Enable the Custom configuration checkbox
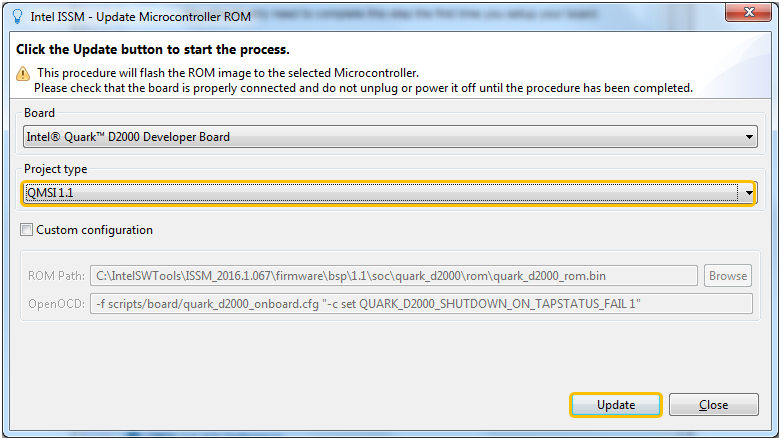This screenshot has height=440, width=782. pyautogui.click(x=26, y=230)
